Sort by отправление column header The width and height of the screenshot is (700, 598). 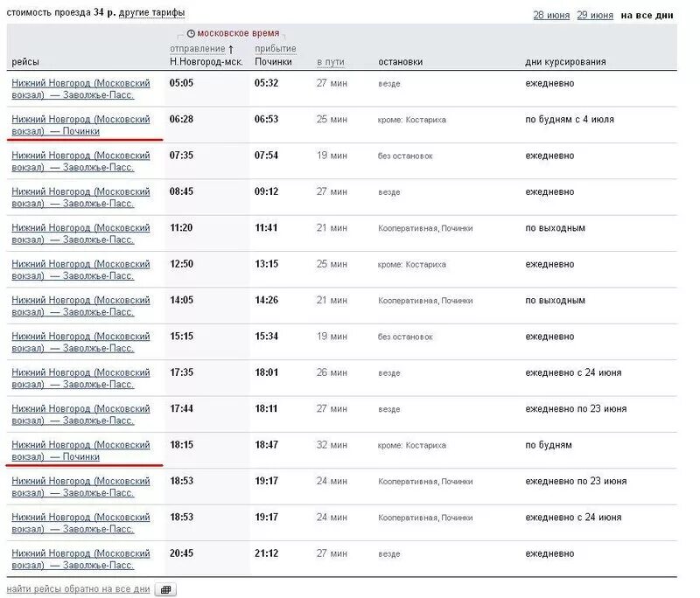[x=198, y=48]
